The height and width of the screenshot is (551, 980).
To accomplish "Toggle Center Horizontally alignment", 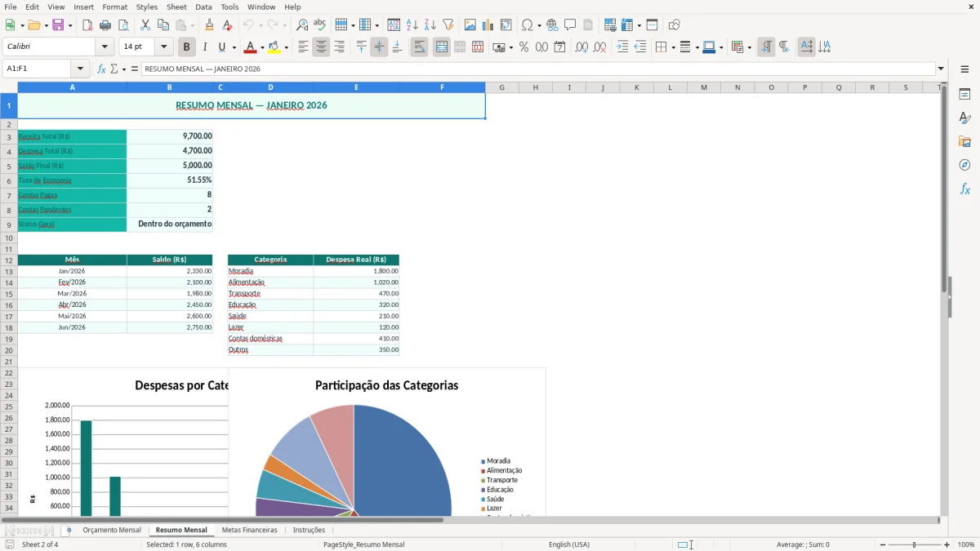I will pyautogui.click(x=321, y=47).
